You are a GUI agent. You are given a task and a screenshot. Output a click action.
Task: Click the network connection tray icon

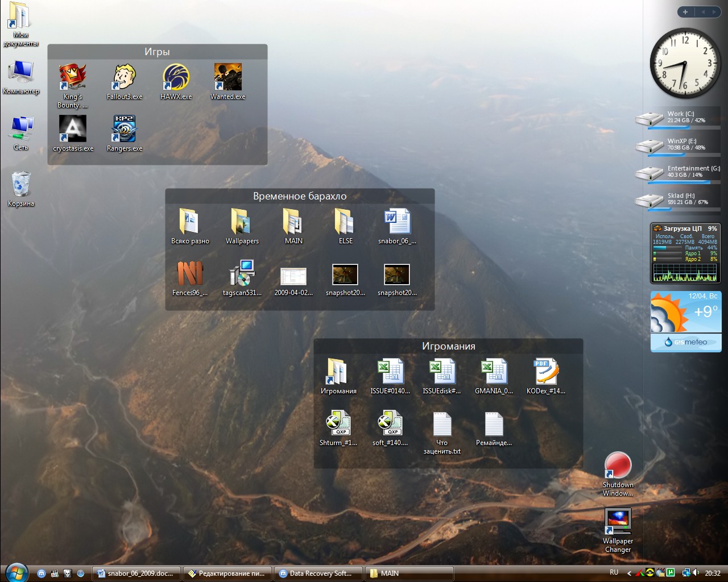coord(686,573)
